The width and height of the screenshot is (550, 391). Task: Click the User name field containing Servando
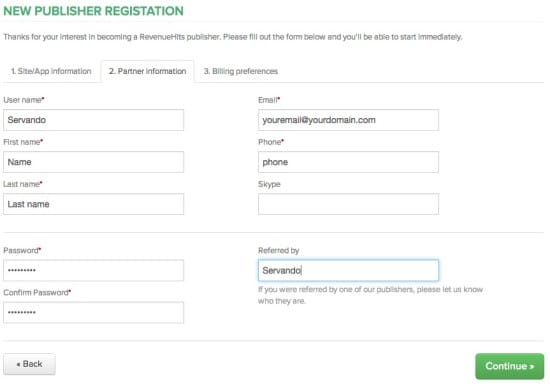[x=93, y=120]
